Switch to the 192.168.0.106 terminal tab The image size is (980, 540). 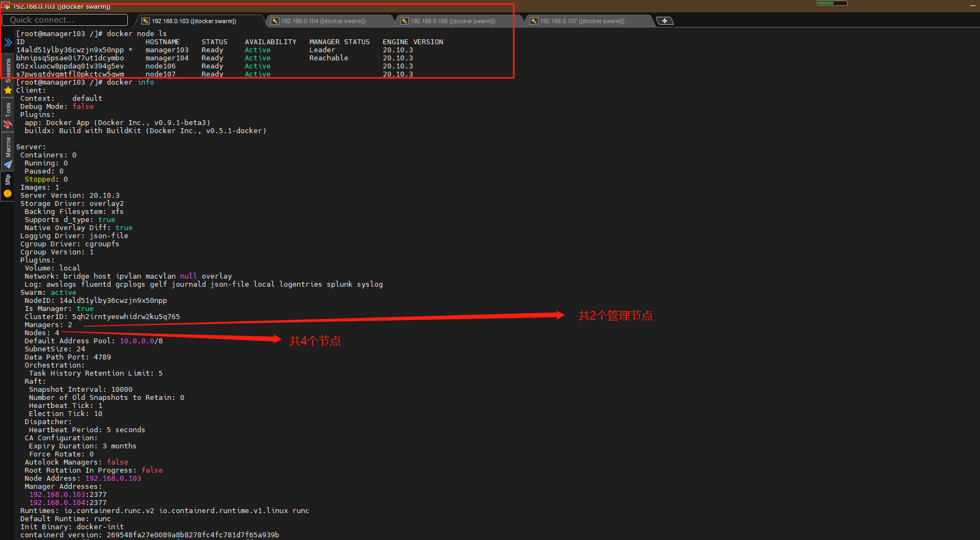click(x=453, y=21)
